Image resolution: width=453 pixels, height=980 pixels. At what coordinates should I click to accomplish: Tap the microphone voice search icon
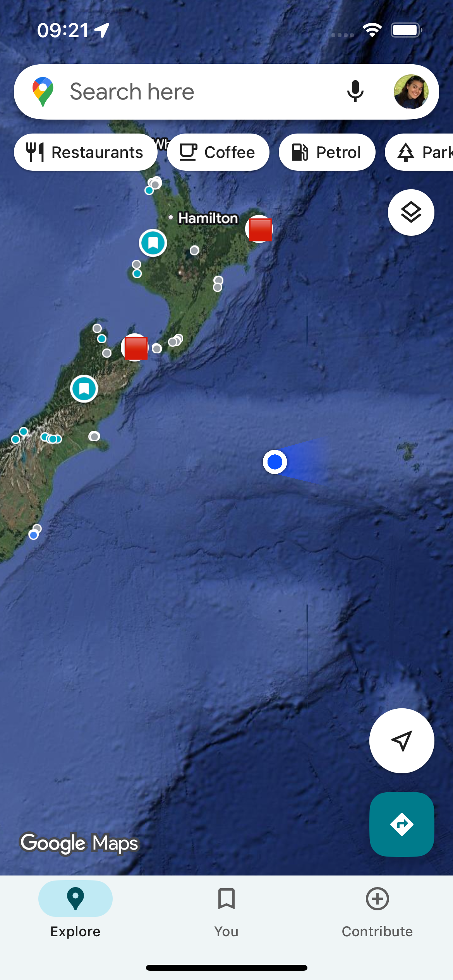[355, 92]
